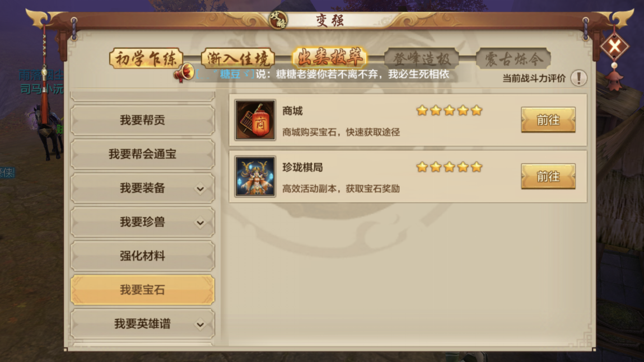644x362 pixels.
Task: Tap the megaphone announcement icon
Action: point(184,73)
